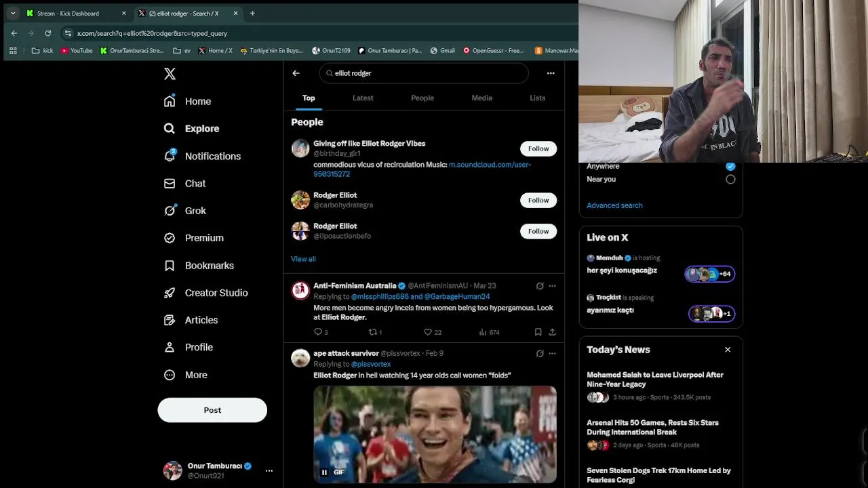
Task: Switch to the Lists search tab
Action: point(538,98)
